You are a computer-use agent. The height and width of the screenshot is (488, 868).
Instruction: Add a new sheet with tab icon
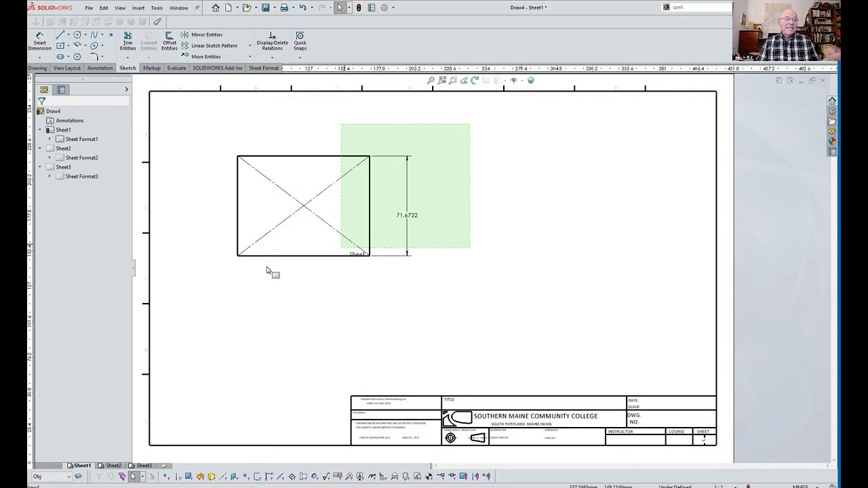tap(163, 466)
